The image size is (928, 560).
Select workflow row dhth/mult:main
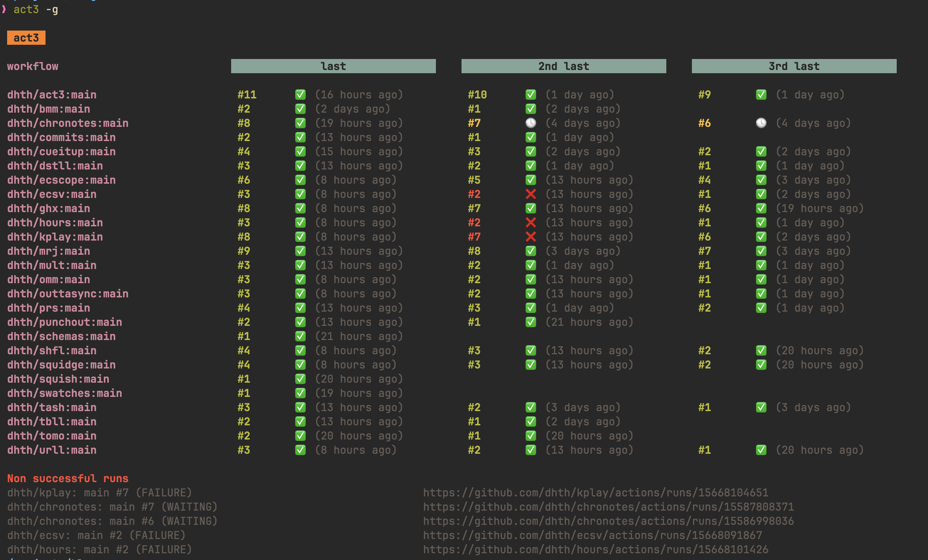(x=52, y=265)
